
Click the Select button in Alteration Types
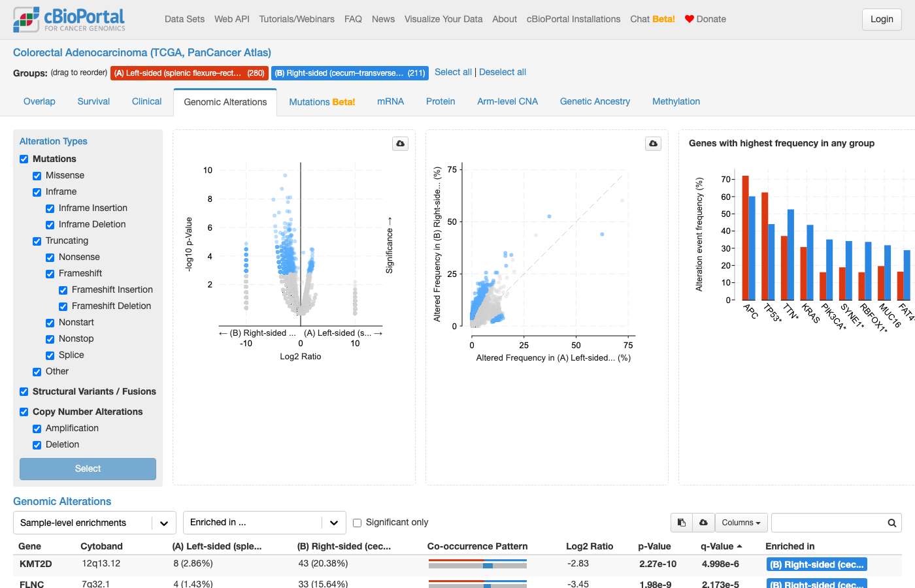point(88,468)
